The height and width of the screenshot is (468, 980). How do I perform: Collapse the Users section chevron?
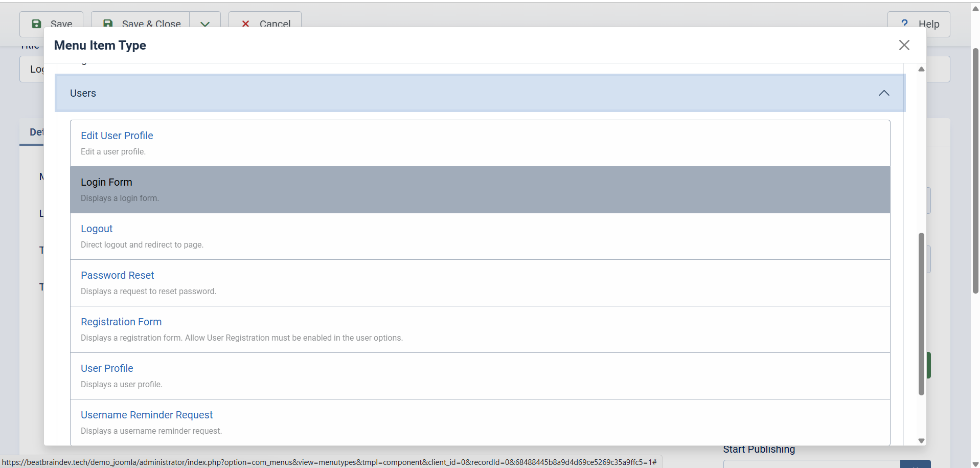pyautogui.click(x=883, y=93)
